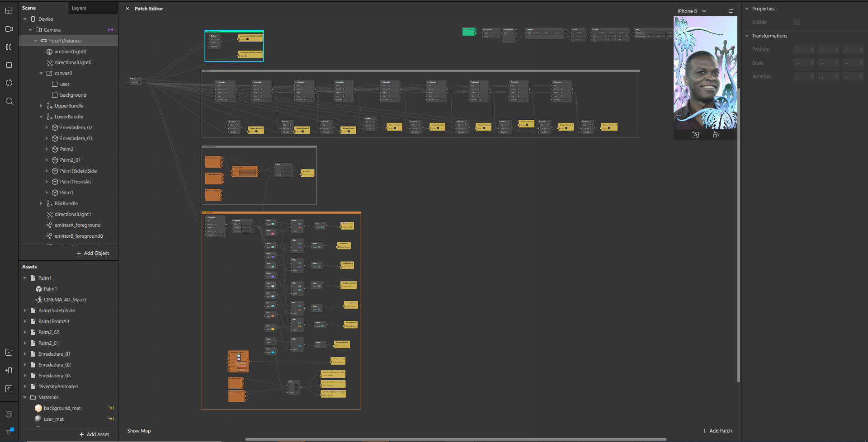Viewport: 868px width, 442px height.
Task: Pause the effect preview
Action: click(9, 47)
